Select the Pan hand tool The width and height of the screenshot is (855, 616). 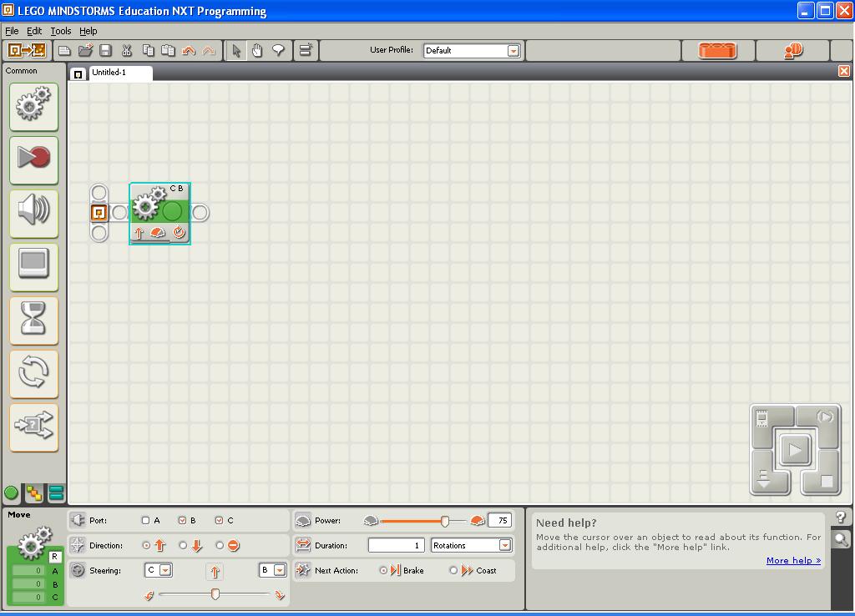pos(257,51)
